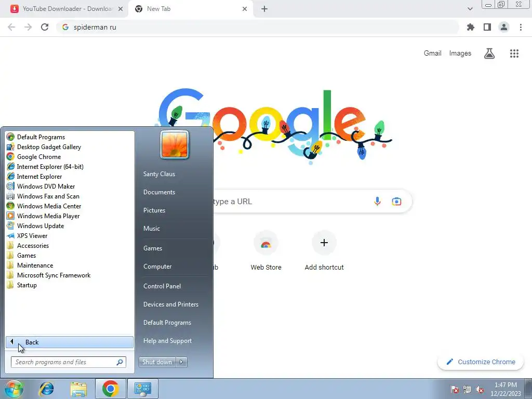Open the tab search dropdown
Viewport: 532px width, 399px height.
470,9
